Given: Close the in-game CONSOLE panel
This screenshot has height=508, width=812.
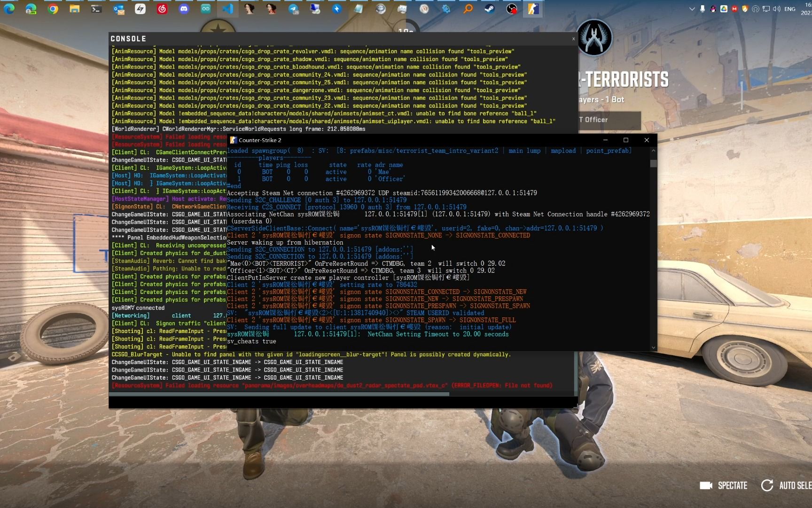Looking at the screenshot, I should tap(573, 39).
